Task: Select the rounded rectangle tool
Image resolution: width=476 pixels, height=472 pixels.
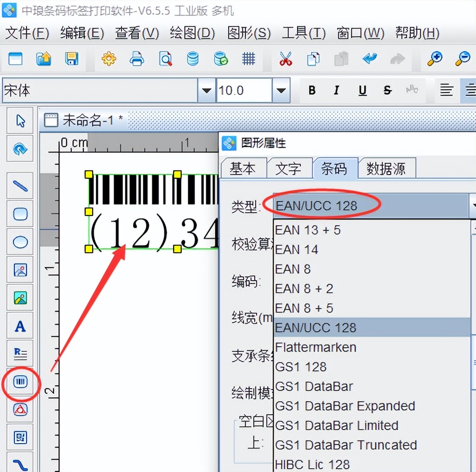Action: [20, 214]
